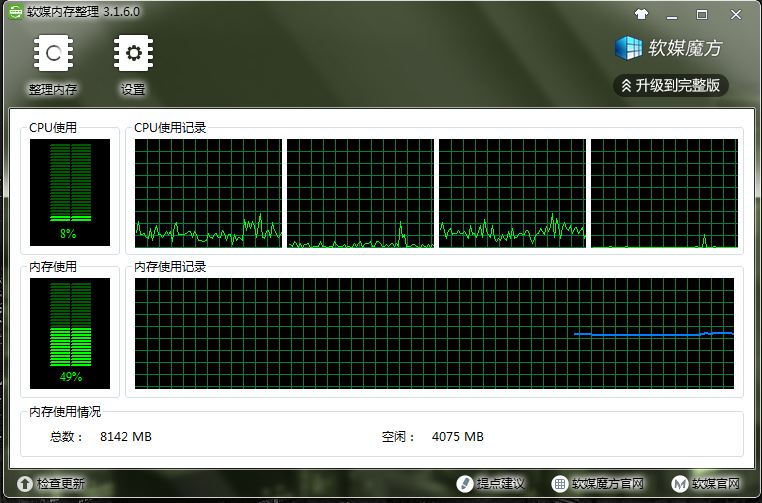Maximize the 软媒内存整理 window
762x503 pixels.
tap(702, 15)
